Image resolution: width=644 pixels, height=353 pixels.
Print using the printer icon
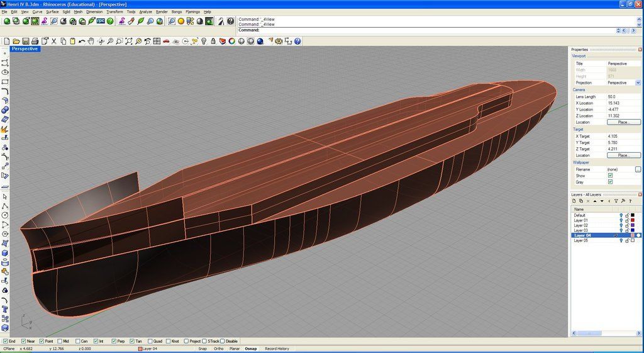pos(35,41)
